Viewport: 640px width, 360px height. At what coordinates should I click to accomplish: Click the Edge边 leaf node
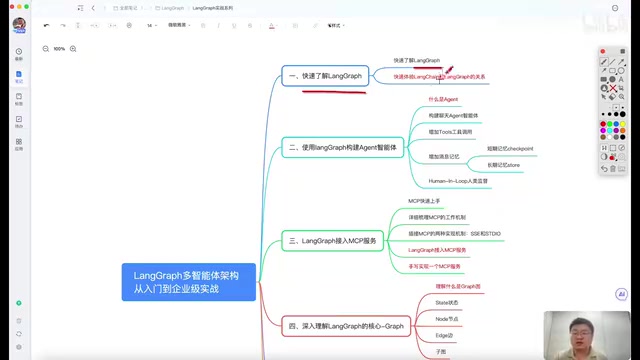pyautogui.click(x=444, y=335)
